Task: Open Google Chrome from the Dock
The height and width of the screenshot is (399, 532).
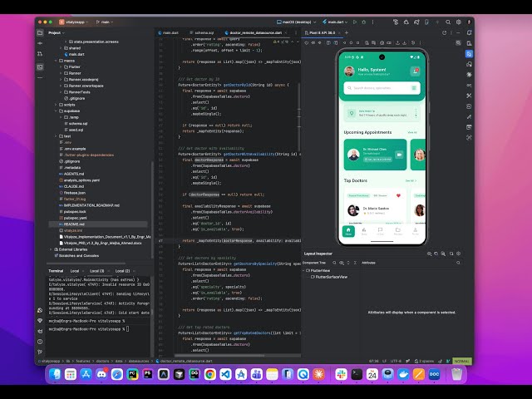Action: point(210,375)
